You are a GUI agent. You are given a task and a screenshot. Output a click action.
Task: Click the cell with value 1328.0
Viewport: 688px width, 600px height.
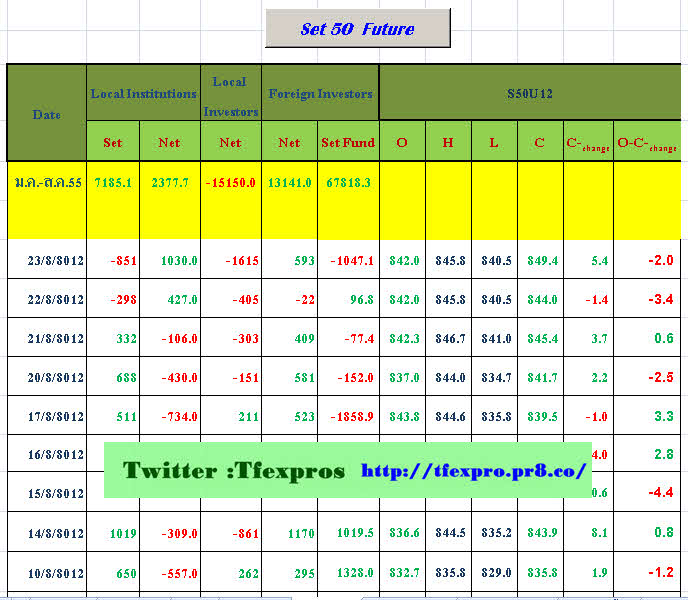[348, 573]
